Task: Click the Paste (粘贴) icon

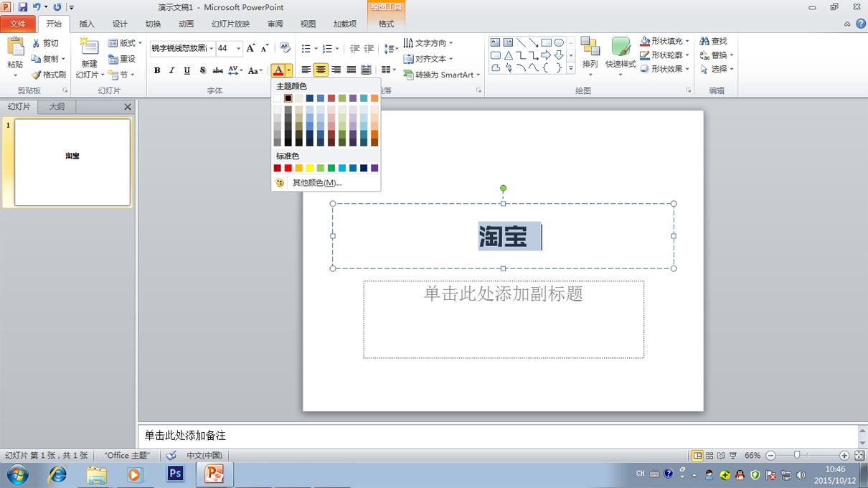Action: pos(15,48)
